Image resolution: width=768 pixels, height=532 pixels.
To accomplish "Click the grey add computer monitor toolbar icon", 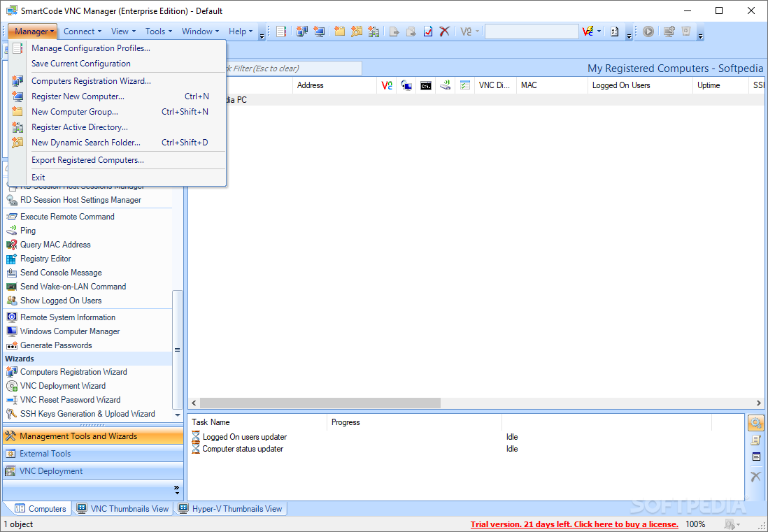I will point(669,31).
